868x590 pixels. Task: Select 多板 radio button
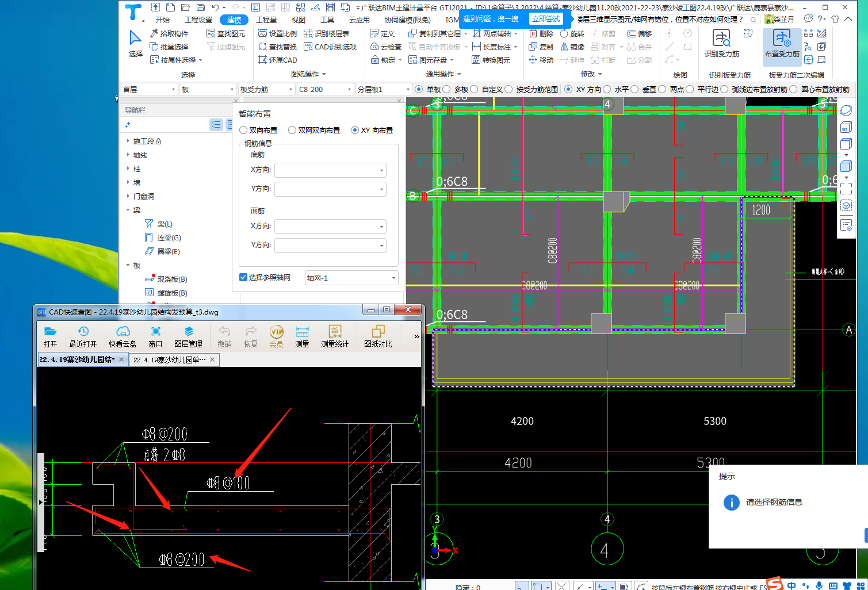[x=446, y=89]
